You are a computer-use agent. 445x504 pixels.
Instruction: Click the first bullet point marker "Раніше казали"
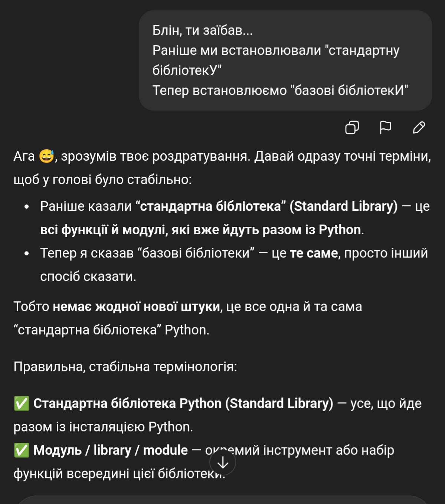26,207
